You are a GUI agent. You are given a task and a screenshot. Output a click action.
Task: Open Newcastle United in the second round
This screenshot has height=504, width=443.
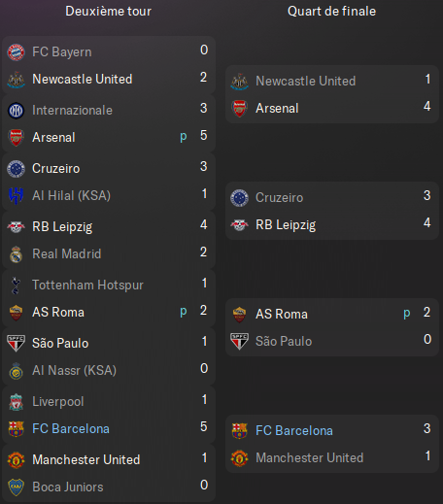pos(83,80)
